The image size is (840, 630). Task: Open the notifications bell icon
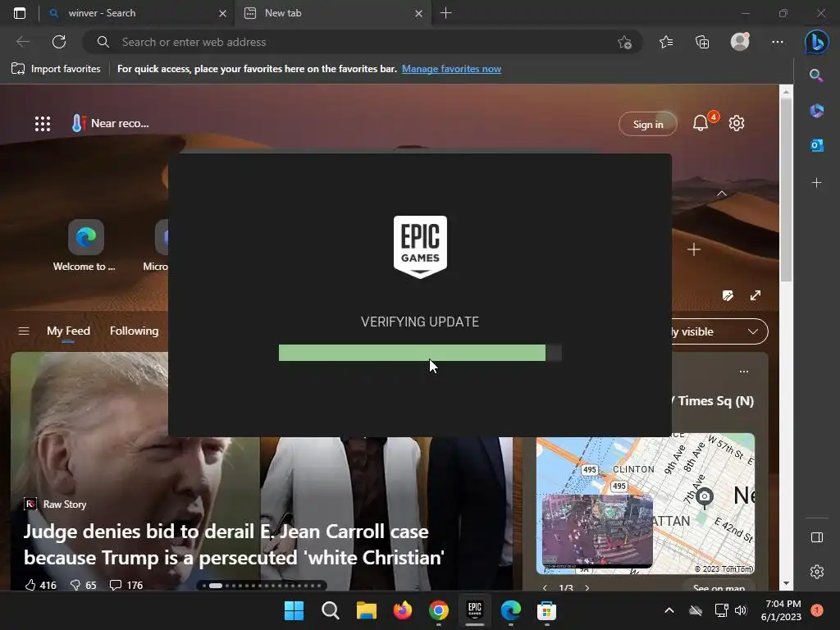[x=701, y=123]
